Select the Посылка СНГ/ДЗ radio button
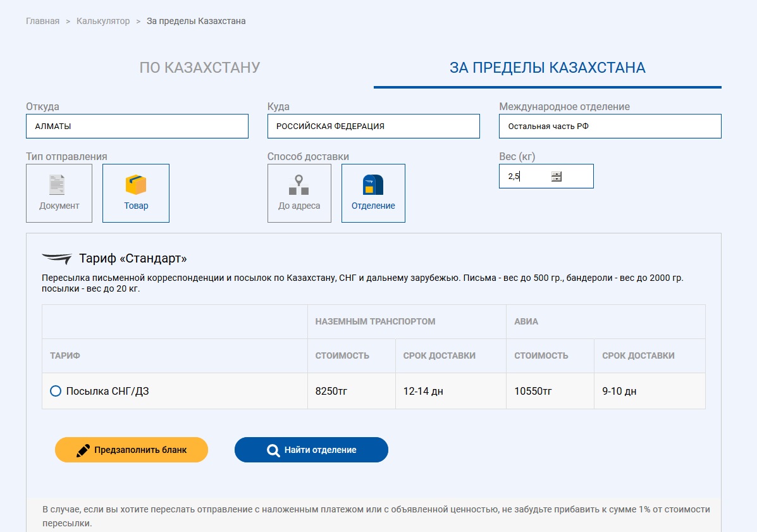This screenshot has width=757, height=532. tap(56, 391)
